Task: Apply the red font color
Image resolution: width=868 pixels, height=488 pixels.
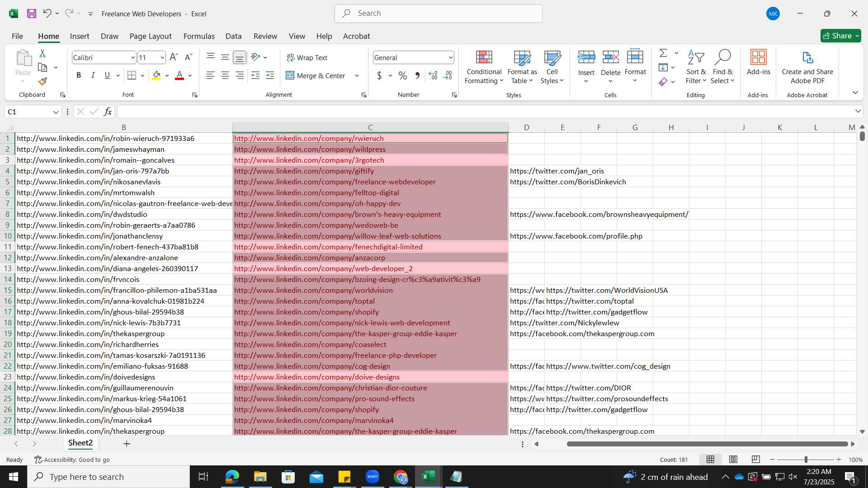Action: point(179,75)
